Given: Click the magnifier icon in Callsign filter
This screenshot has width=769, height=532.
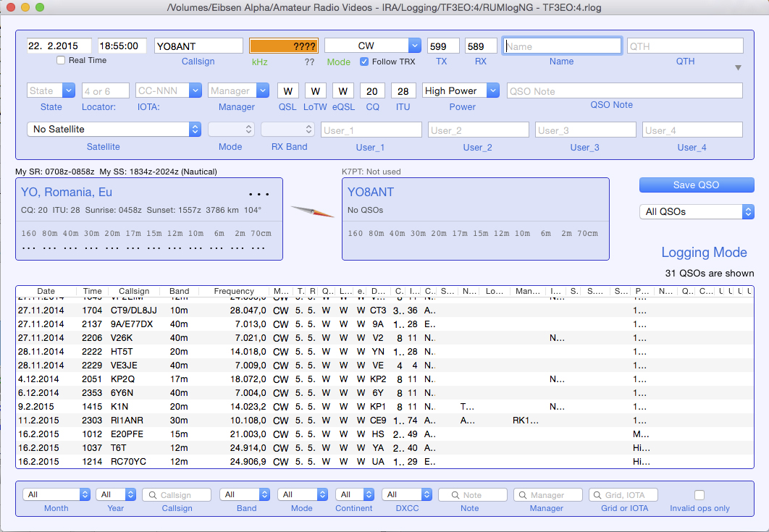Looking at the screenshot, I should click(152, 495).
